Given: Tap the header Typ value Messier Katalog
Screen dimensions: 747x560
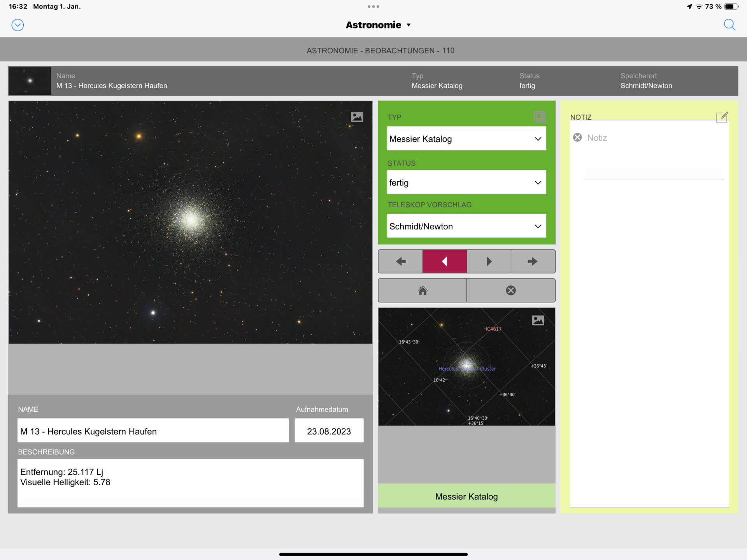Looking at the screenshot, I should [437, 86].
